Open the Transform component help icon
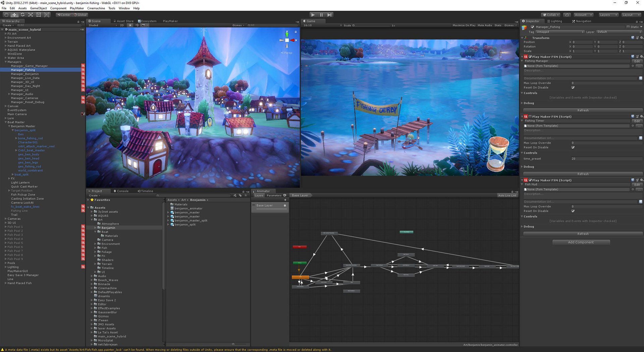The width and height of the screenshot is (644, 352). click(x=633, y=38)
